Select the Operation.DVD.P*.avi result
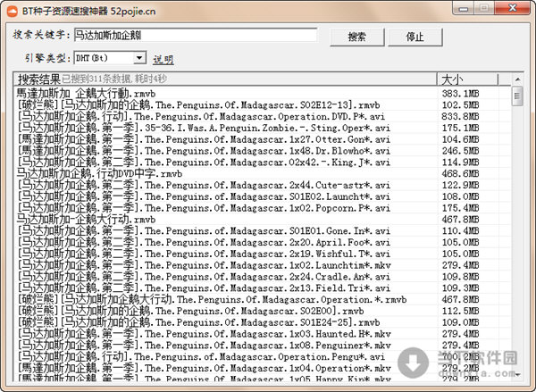Viewport: 536px width, 392px height. [x=201, y=116]
